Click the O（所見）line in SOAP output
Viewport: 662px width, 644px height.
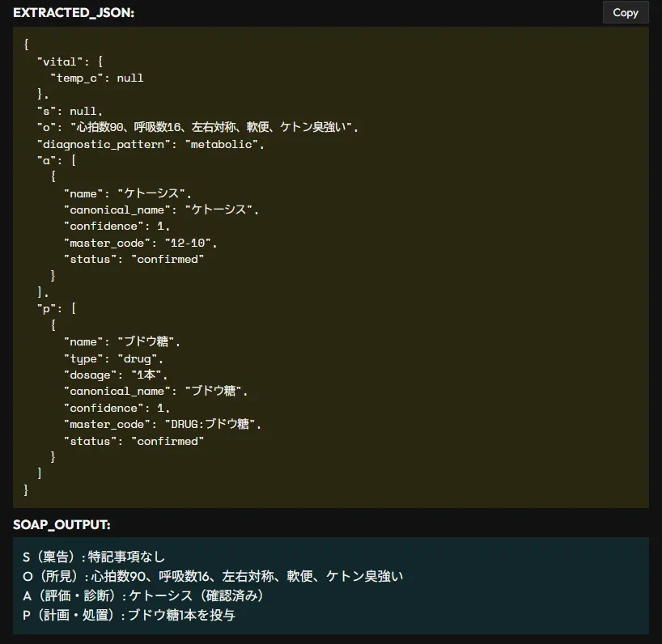pyautogui.click(x=213, y=577)
